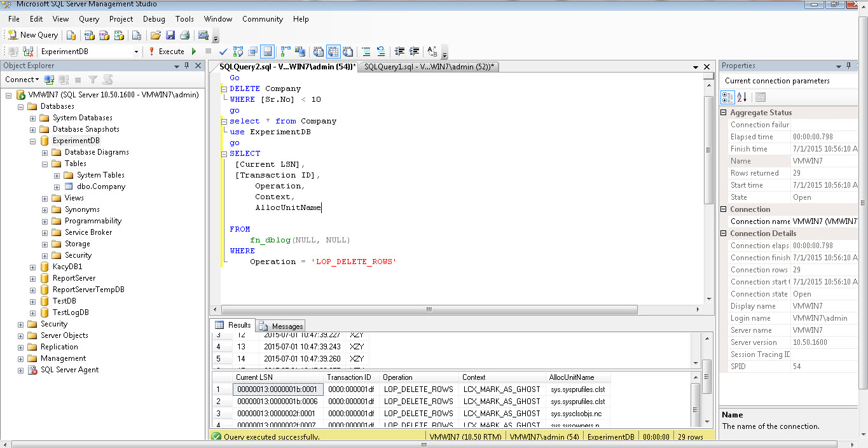Uncomment the selected lines
The height and width of the screenshot is (448, 868).
[380, 52]
